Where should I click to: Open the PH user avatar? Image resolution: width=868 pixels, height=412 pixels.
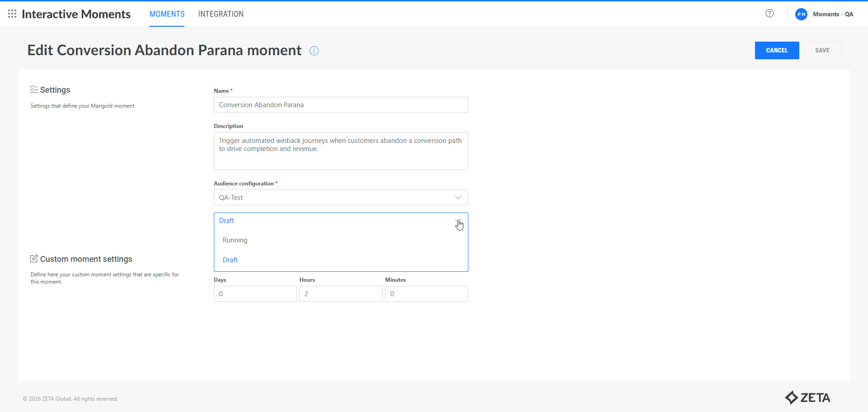click(801, 14)
